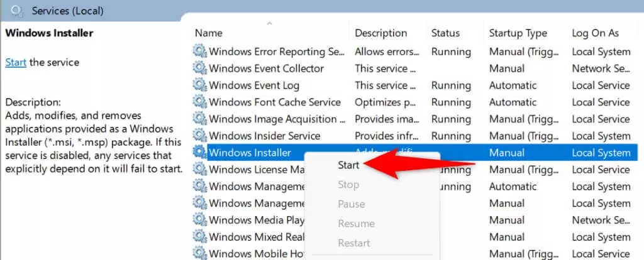Click gear icon for Windows Installer row
This screenshot has height=260, width=644.
(x=200, y=153)
